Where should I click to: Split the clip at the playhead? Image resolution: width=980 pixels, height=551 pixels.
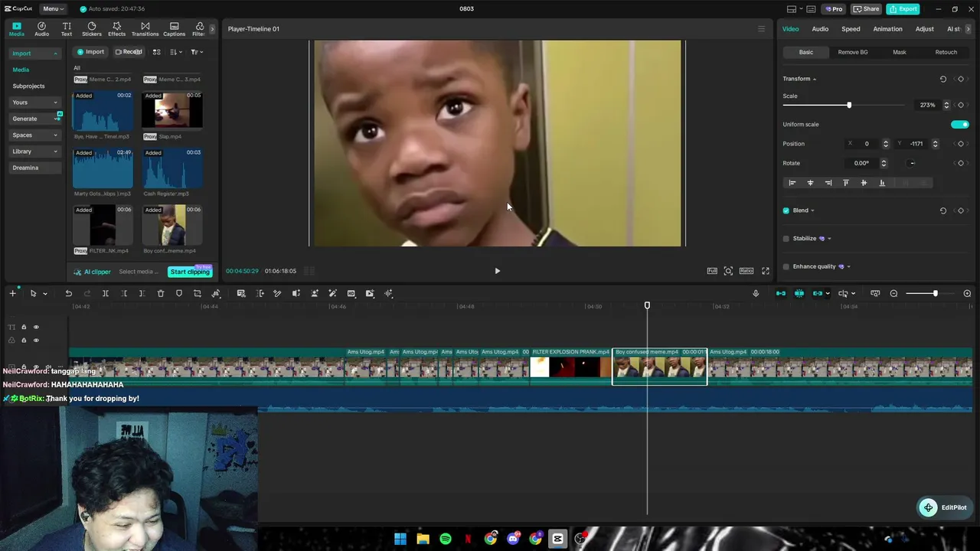point(106,294)
